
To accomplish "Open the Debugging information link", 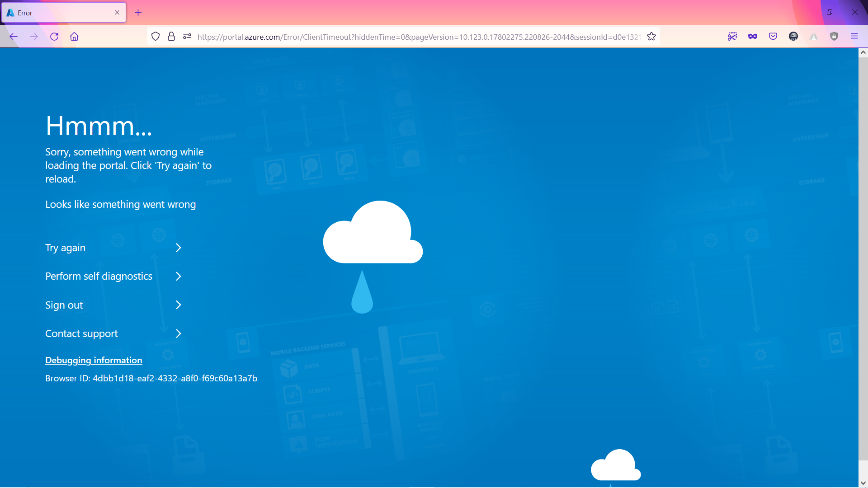I will point(94,361).
